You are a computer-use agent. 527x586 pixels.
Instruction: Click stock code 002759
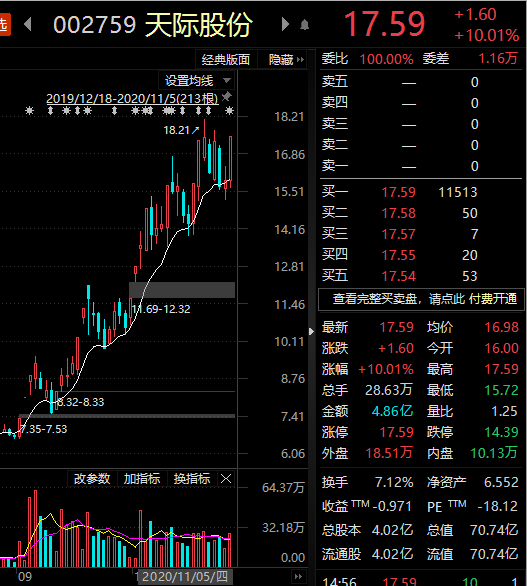95,25
